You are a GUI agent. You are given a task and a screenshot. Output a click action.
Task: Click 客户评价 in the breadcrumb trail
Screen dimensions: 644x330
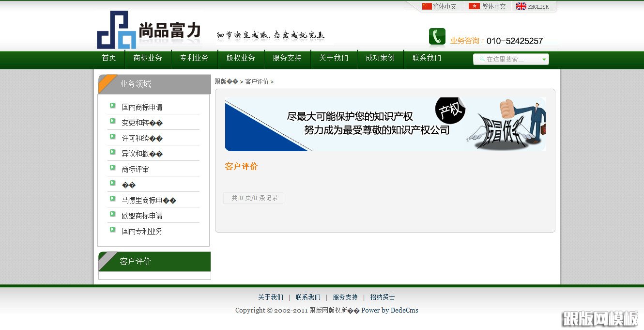click(x=256, y=81)
